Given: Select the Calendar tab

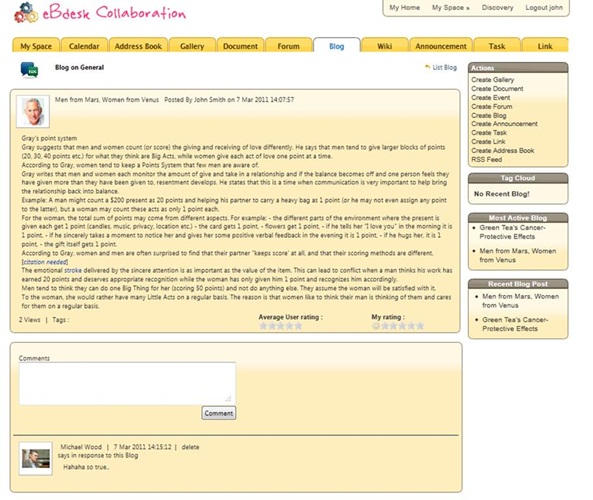Looking at the screenshot, I should click(84, 46).
